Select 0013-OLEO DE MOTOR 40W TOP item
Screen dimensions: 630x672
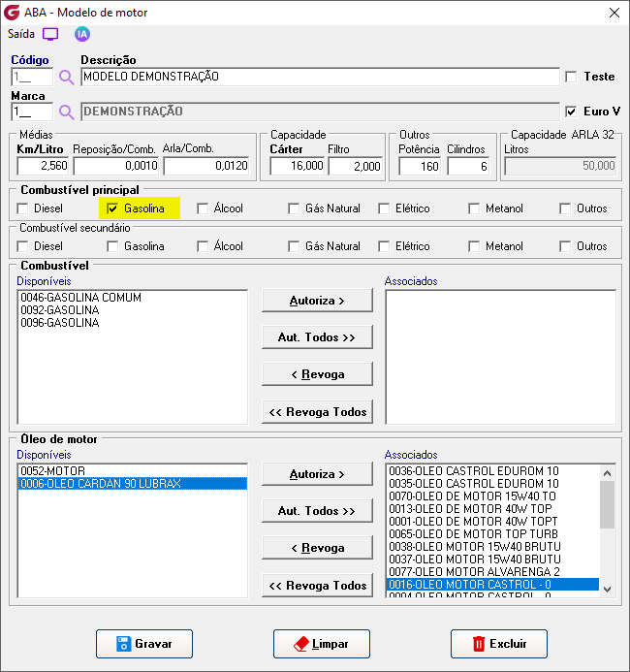492,509
